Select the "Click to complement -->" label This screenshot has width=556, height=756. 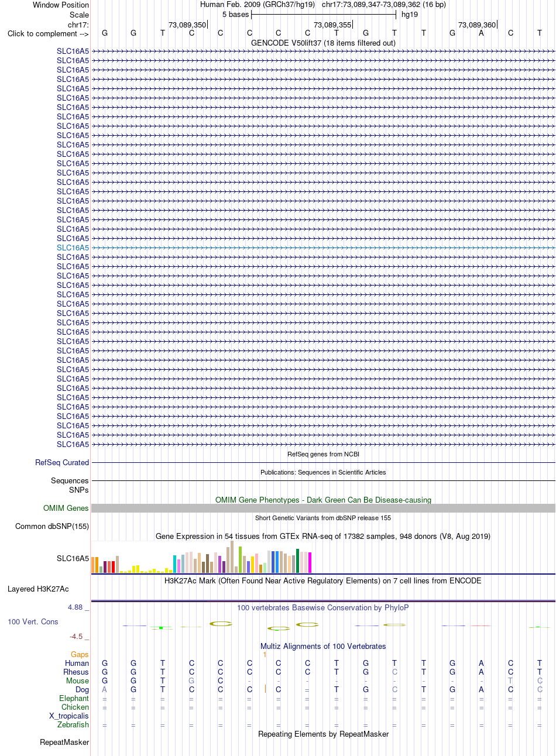[x=48, y=33]
